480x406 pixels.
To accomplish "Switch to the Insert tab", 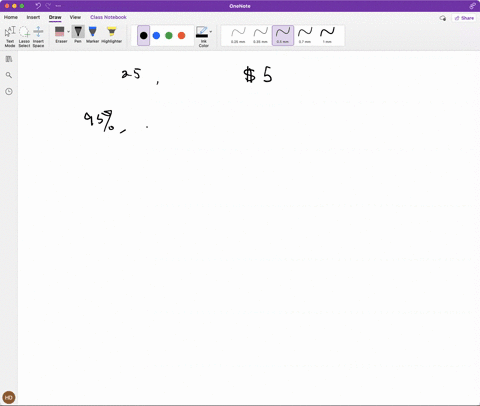I will (x=33, y=17).
